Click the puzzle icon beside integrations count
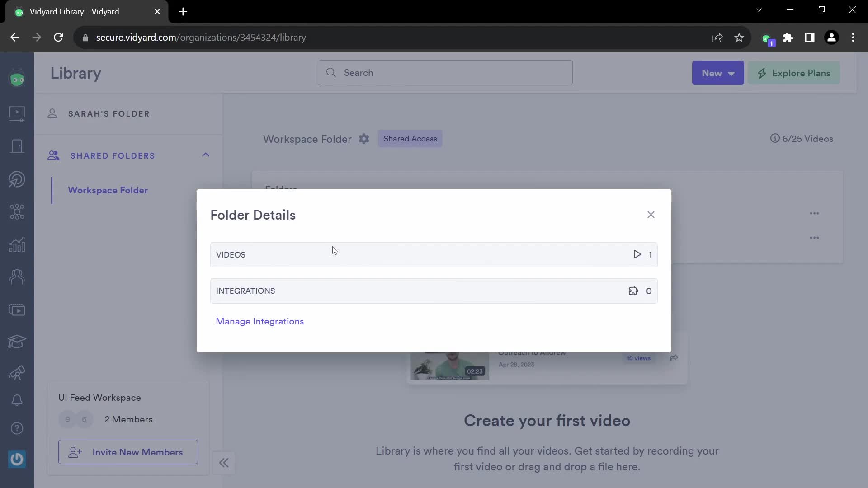 633,291
